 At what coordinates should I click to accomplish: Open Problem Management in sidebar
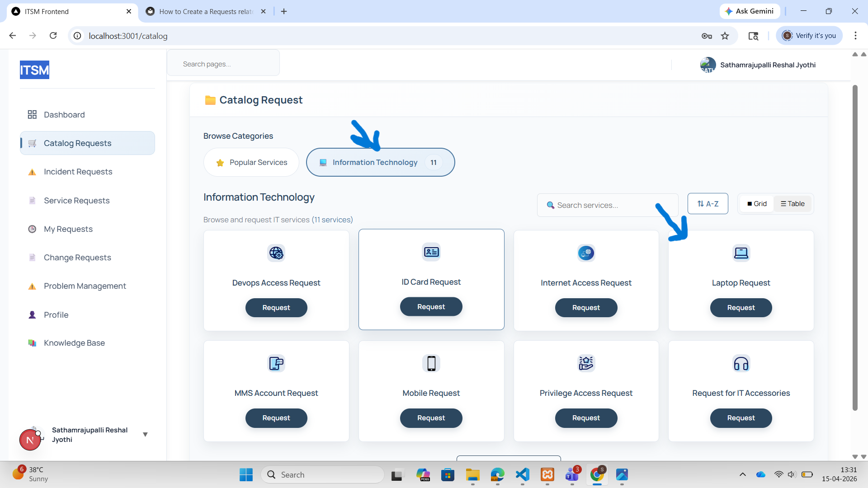pos(87,286)
